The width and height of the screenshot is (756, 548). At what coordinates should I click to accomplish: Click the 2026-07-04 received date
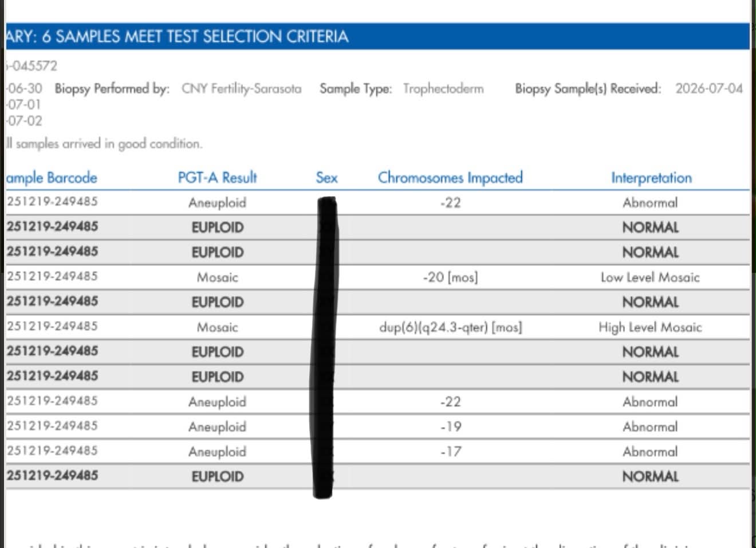pos(709,89)
